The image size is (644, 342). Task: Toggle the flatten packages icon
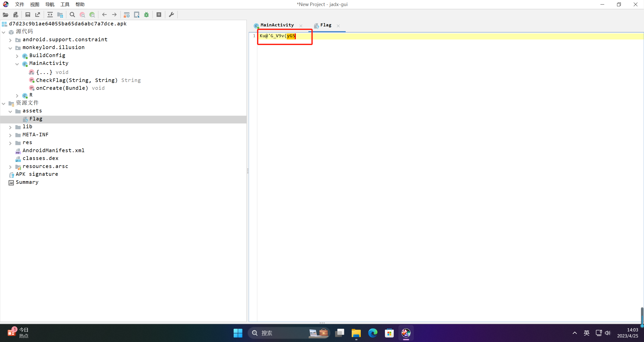(60, 15)
